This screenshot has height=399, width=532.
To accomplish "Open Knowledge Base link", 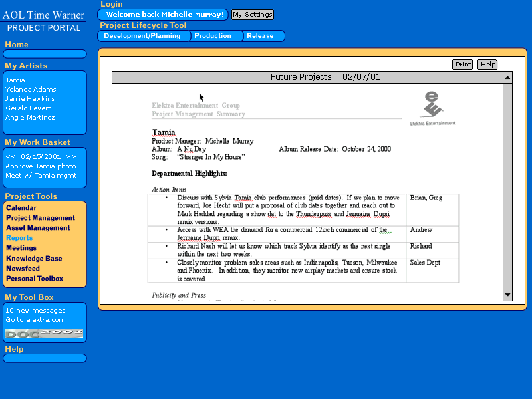I will tap(34, 259).
